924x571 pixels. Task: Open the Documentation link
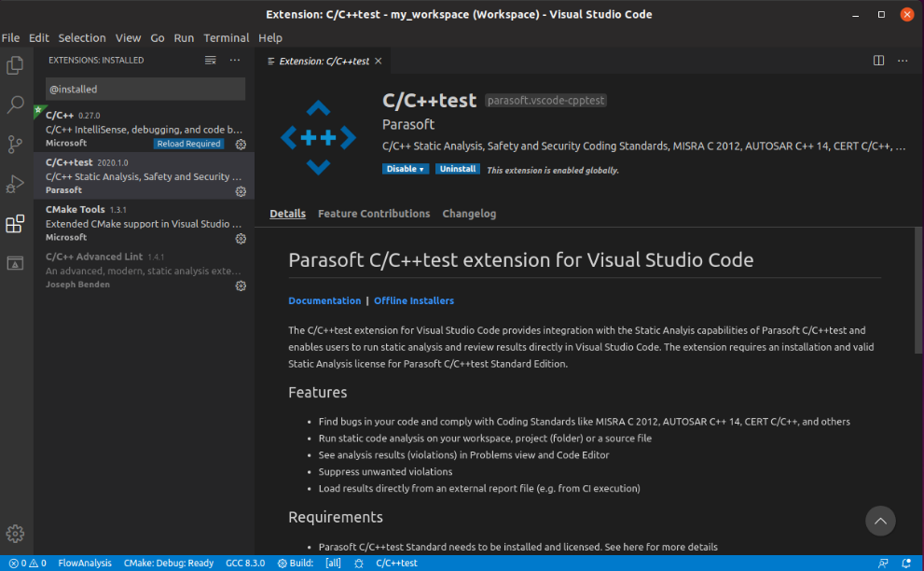pyautogui.click(x=324, y=300)
